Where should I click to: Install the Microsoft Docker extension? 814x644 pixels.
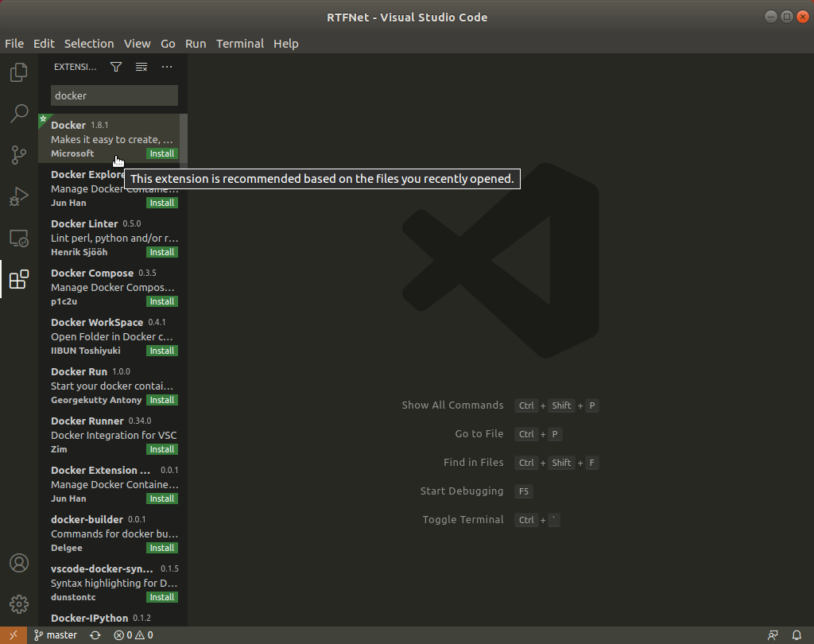coord(162,153)
